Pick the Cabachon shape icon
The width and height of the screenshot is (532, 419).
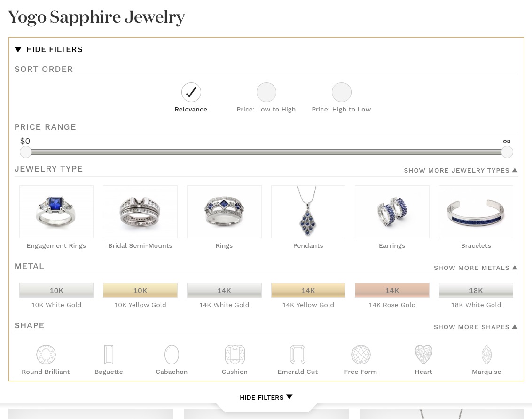coord(172,355)
